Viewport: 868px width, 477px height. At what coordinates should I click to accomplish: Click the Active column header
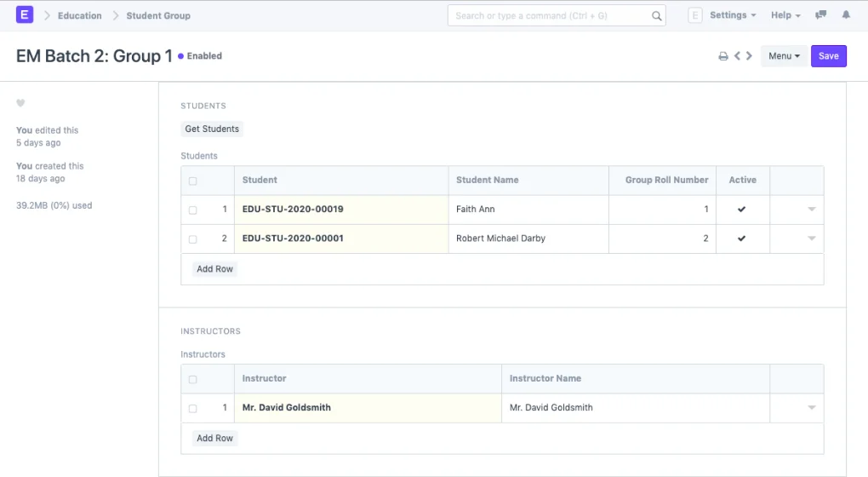pyautogui.click(x=742, y=180)
